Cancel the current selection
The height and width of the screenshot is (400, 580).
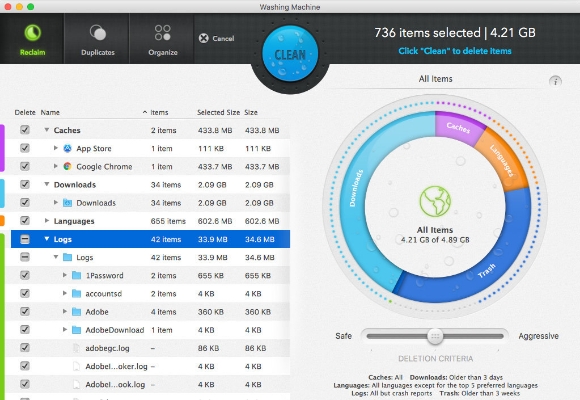click(216, 38)
